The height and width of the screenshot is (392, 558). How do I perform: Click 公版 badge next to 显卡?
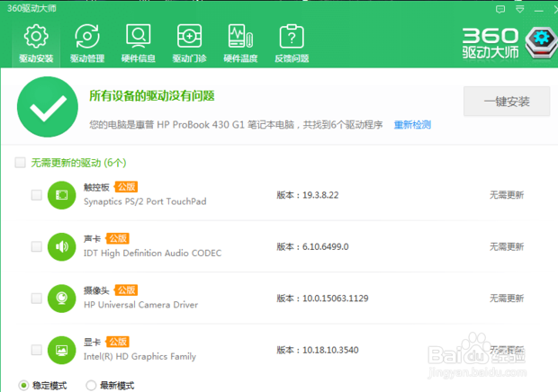[118, 342]
